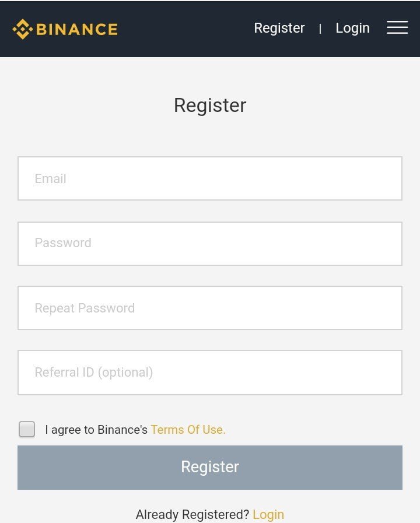Select Register in the top navigation
The width and height of the screenshot is (420, 523).
click(x=279, y=28)
